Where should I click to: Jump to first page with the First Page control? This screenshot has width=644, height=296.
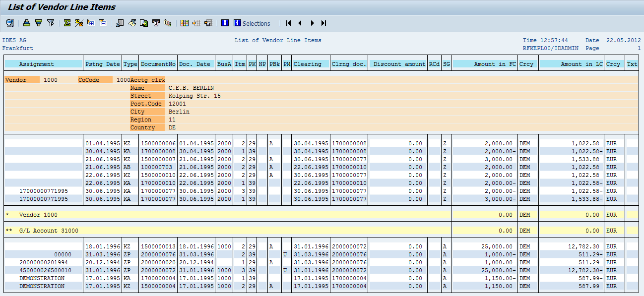pyautogui.click(x=288, y=23)
